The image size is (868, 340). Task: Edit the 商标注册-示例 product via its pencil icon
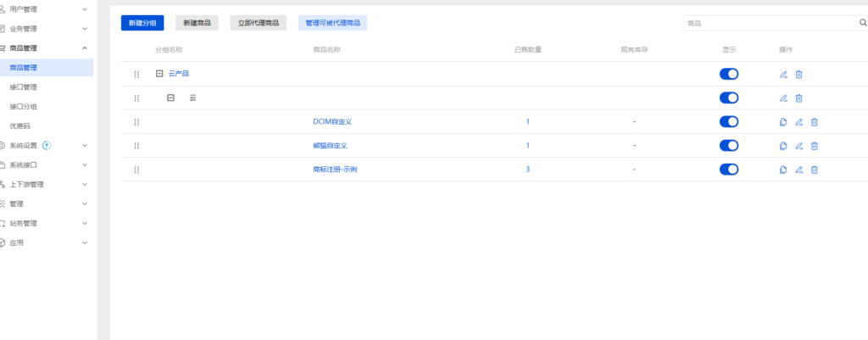pos(798,170)
